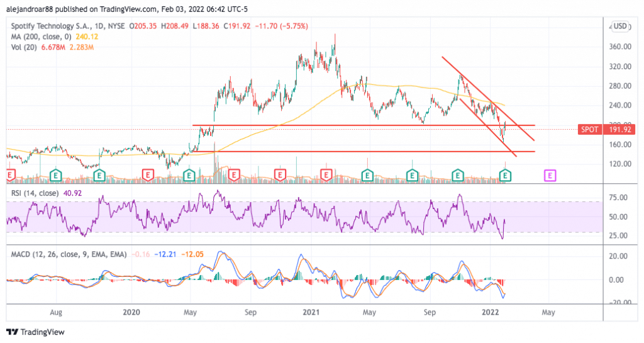Click the open price O205.35
Viewport: 644px width, 343px height.
(x=143, y=26)
